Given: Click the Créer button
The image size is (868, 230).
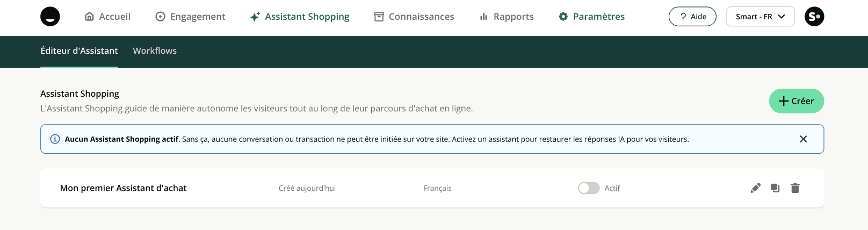Looking at the screenshot, I should pos(796,101).
